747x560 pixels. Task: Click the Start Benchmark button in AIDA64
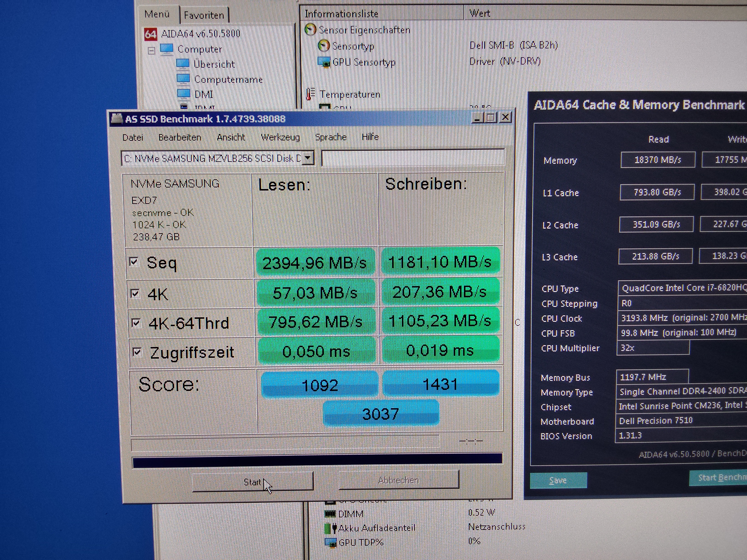718,478
